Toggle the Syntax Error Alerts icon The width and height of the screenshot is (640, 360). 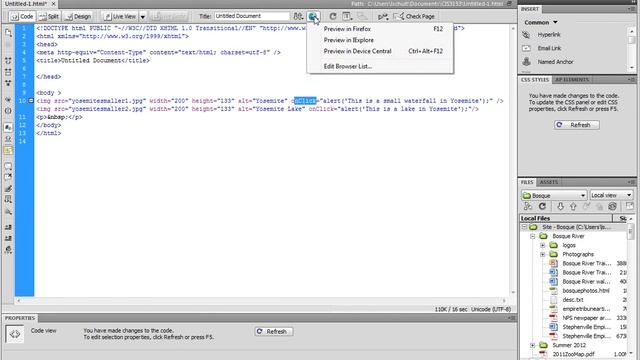(x=8, y=150)
